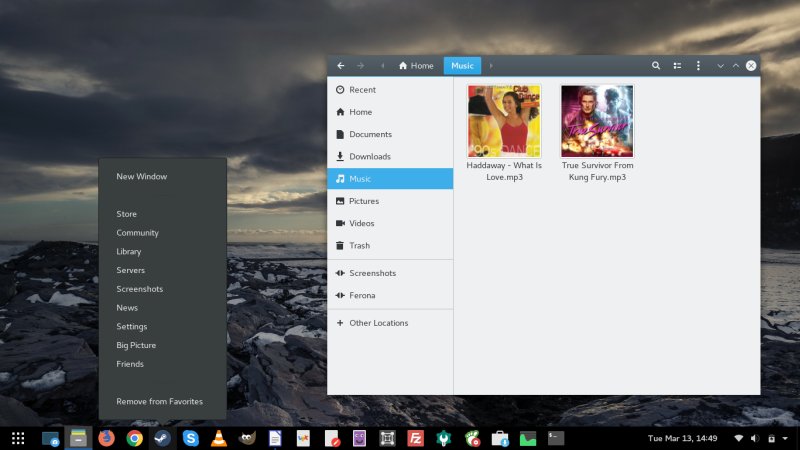
Task: Click the Music breadcrumb in path bar
Action: click(462, 66)
